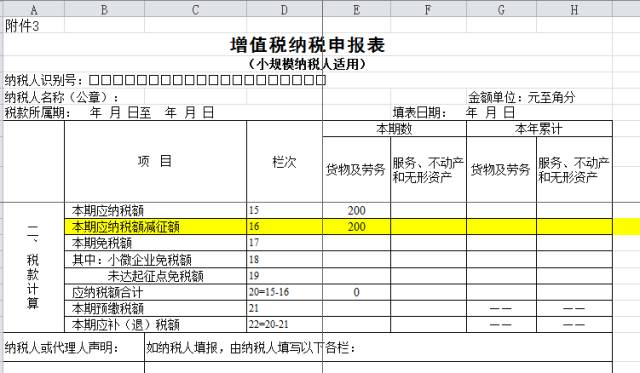
Task: Select column B header
Action: 104,9
